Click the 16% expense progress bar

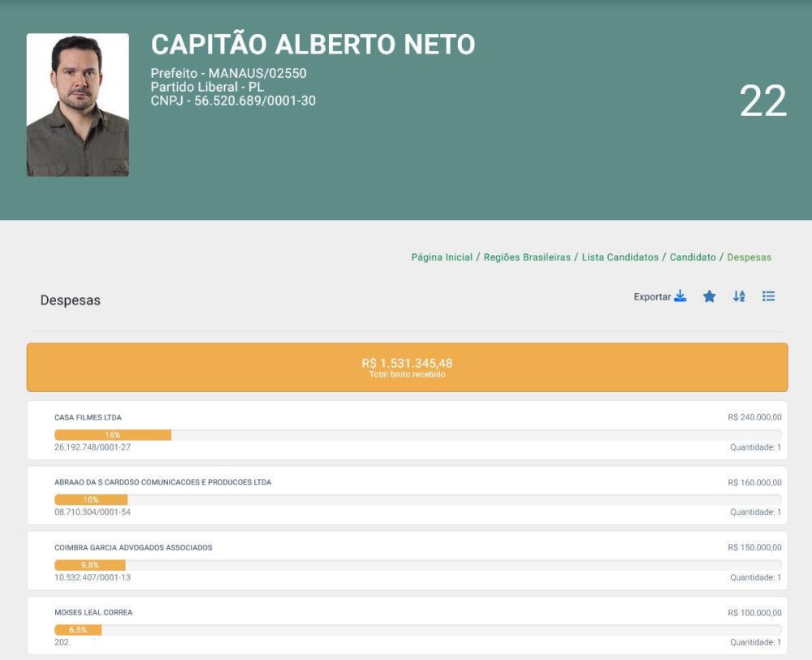(113, 435)
